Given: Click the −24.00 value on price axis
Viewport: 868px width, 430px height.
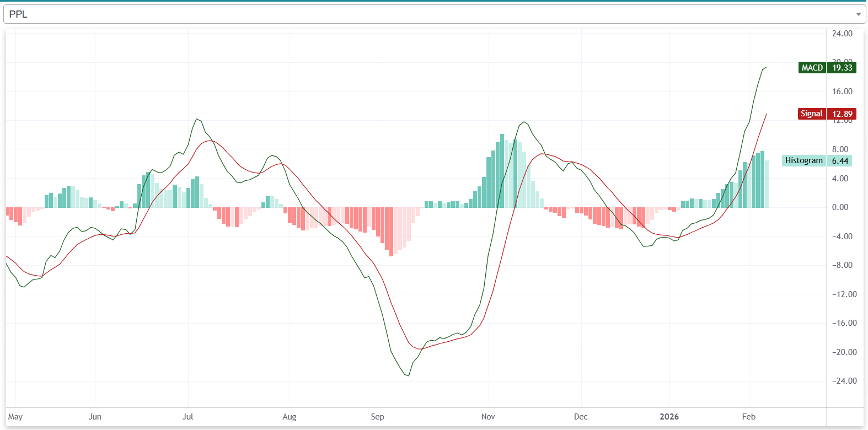Looking at the screenshot, I should 844,381.
